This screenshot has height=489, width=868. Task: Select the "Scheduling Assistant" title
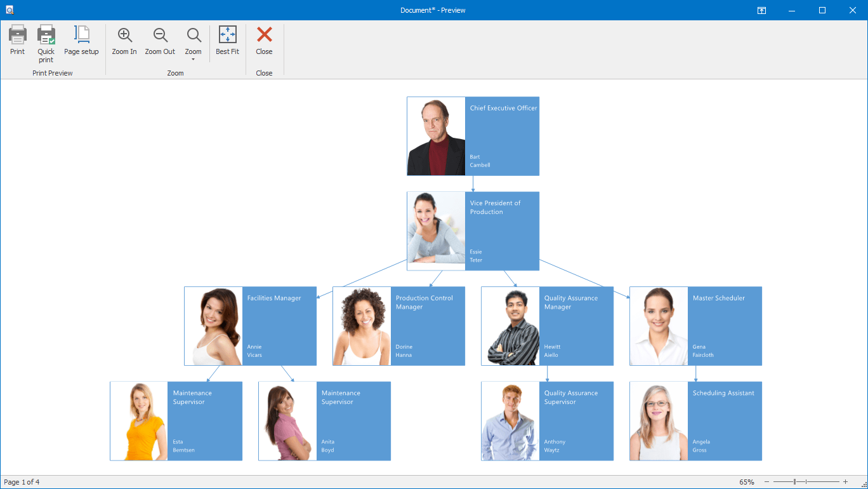pos(723,393)
